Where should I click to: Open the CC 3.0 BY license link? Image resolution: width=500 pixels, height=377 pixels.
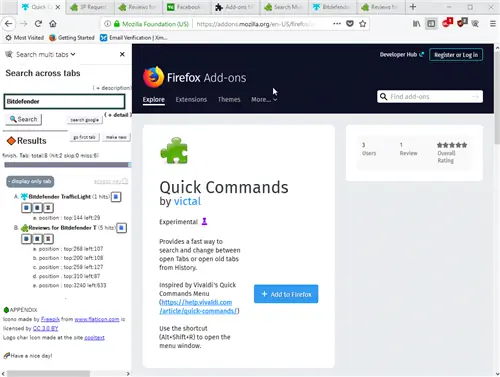[45, 328]
